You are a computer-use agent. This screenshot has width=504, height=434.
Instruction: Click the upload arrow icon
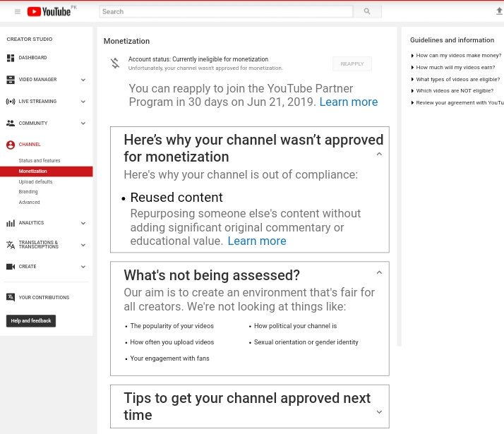pos(499,11)
